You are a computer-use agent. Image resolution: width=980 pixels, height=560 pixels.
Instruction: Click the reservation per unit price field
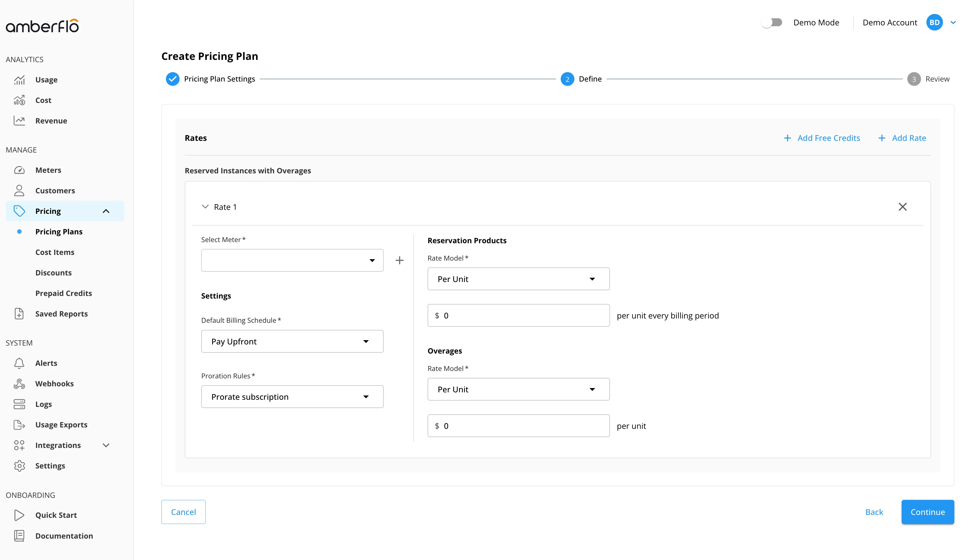point(518,315)
